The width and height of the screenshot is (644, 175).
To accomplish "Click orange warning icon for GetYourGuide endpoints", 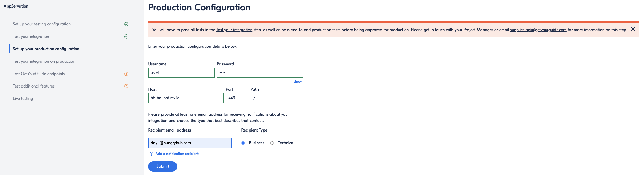I will pos(126,74).
